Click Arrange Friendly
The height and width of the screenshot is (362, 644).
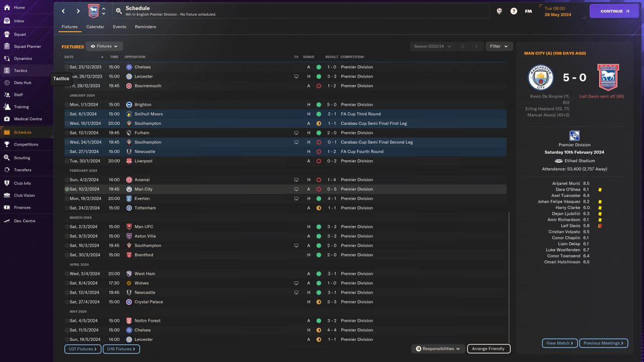click(x=489, y=348)
